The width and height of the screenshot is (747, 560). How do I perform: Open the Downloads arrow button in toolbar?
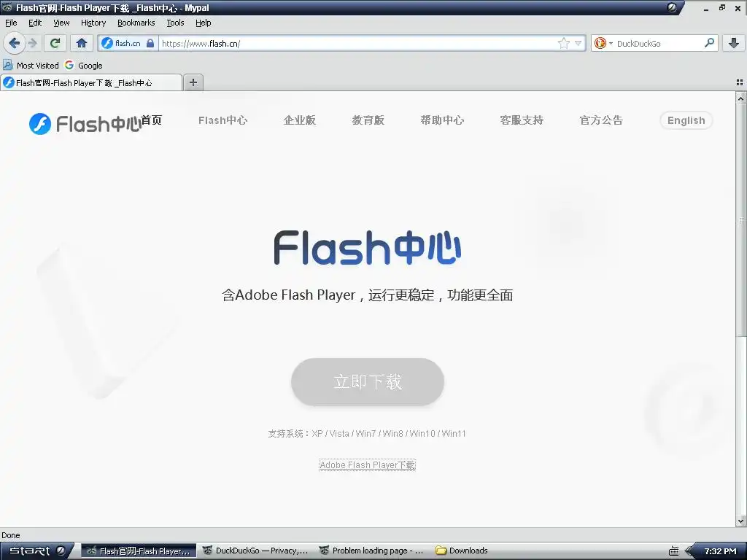(734, 43)
